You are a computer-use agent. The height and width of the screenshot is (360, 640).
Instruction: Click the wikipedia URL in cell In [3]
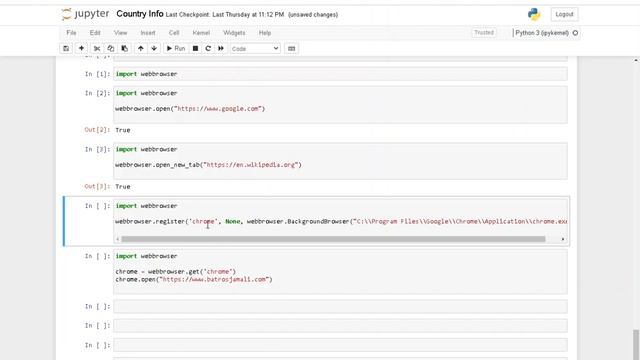pos(251,165)
